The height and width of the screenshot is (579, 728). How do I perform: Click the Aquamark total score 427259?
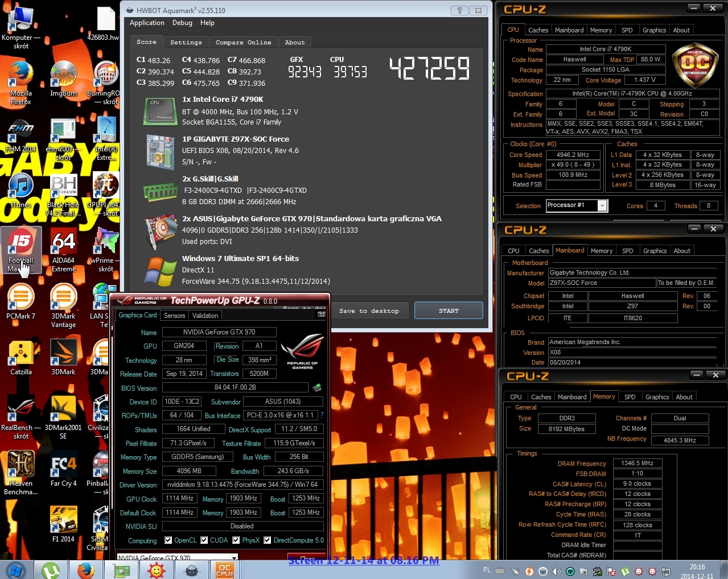429,68
